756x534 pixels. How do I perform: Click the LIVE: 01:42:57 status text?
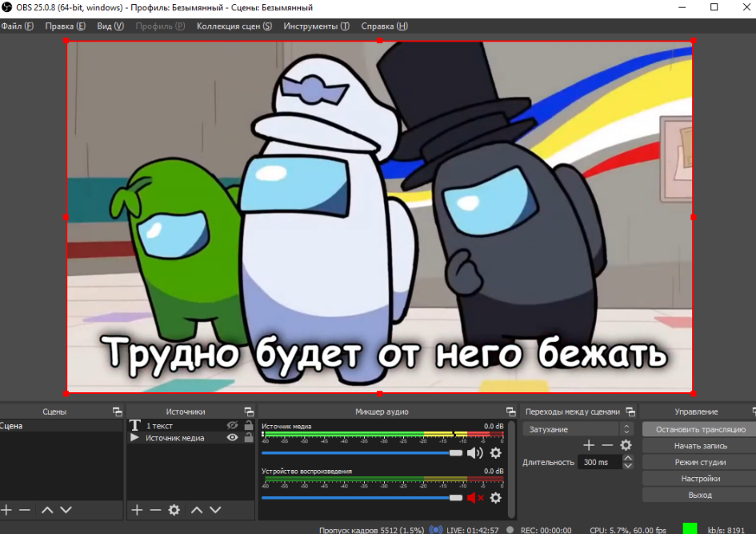pyautogui.click(x=473, y=530)
